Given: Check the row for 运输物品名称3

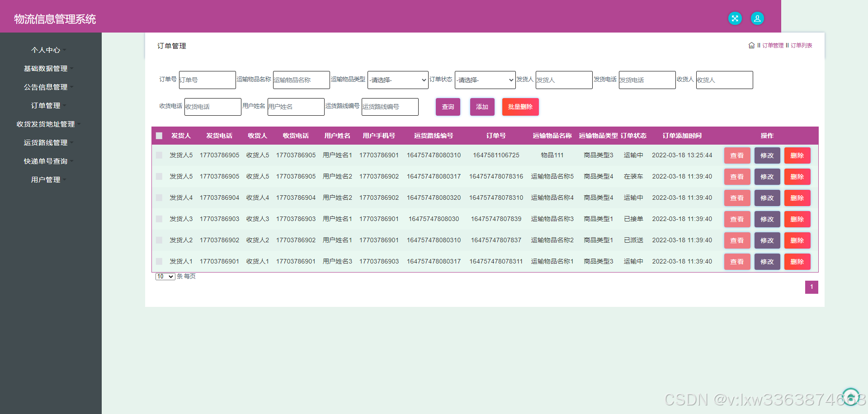Looking at the screenshot, I should click(159, 219).
